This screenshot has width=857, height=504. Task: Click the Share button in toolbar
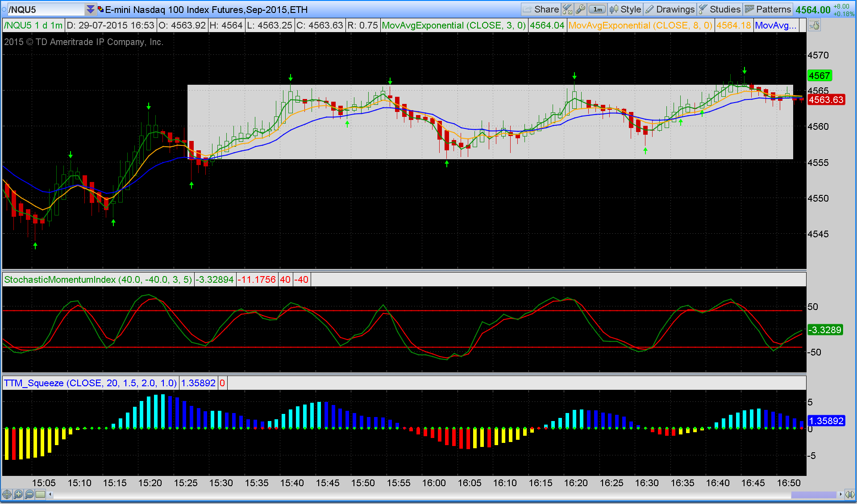click(541, 9)
